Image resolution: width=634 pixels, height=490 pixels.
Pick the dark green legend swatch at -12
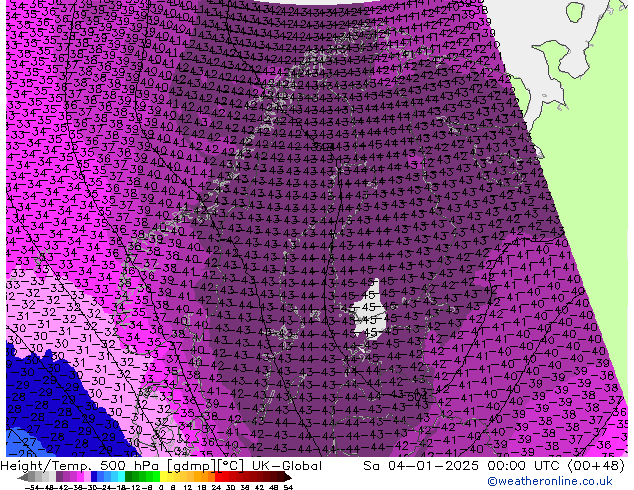point(128,477)
